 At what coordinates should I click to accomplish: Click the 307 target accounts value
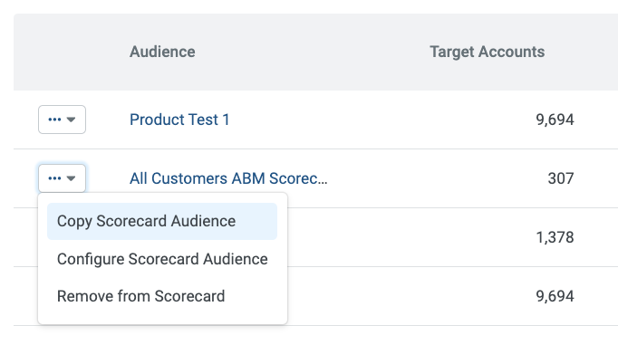[x=560, y=178]
